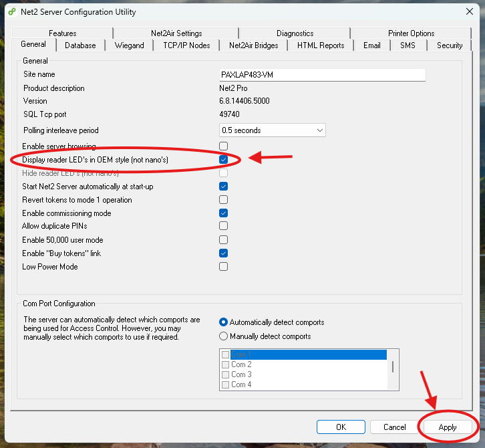Image resolution: width=485 pixels, height=448 pixels.
Task: Tick the Com 2 checkbox
Action: 226,364
